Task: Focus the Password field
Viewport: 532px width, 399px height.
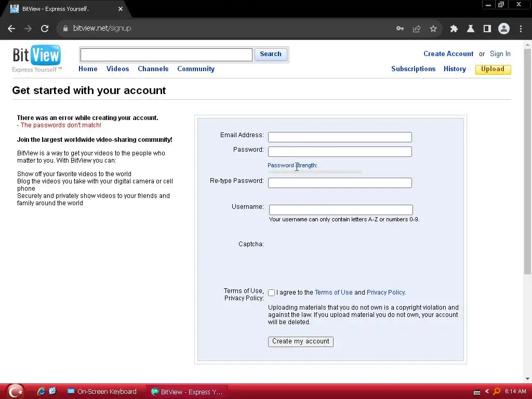Action: (x=340, y=152)
